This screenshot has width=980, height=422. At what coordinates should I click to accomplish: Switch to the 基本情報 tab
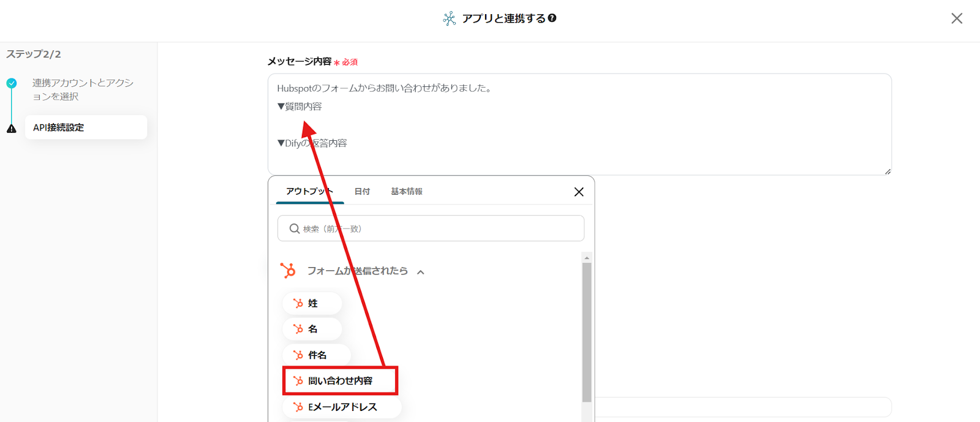[x=407, y=192]
